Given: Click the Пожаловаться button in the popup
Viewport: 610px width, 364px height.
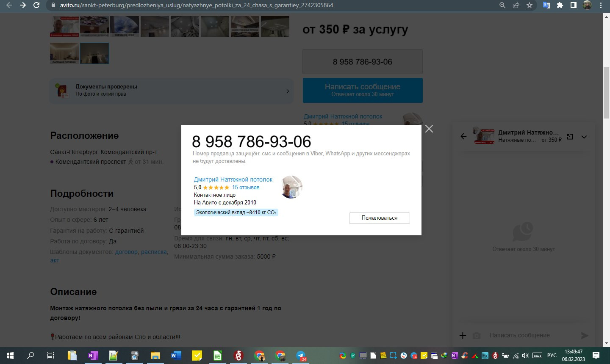Looking at the screenshot, I should (x=380, y=218).
